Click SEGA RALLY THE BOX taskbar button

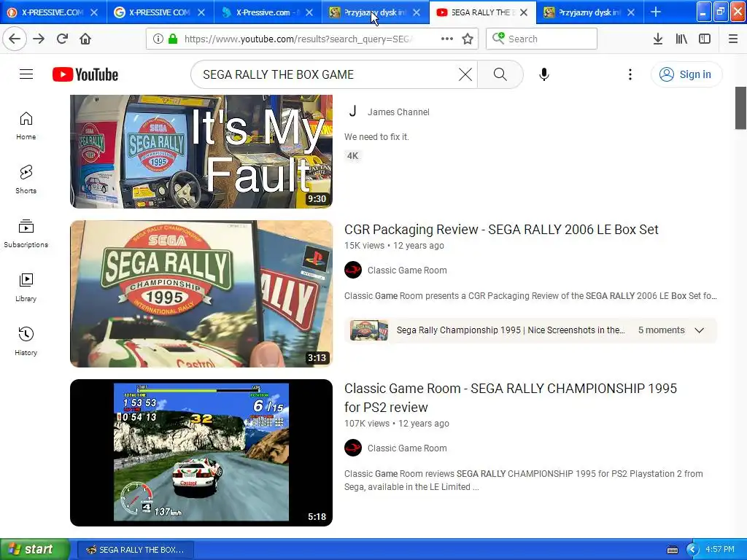(x=135, y=550)
